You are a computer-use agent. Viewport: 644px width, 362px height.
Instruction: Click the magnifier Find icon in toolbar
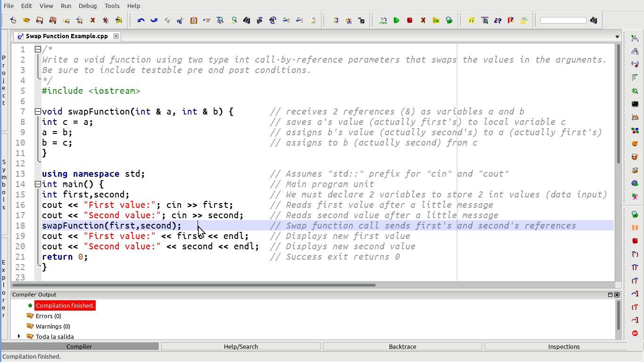pyautogui.click(x=233, y=20)
